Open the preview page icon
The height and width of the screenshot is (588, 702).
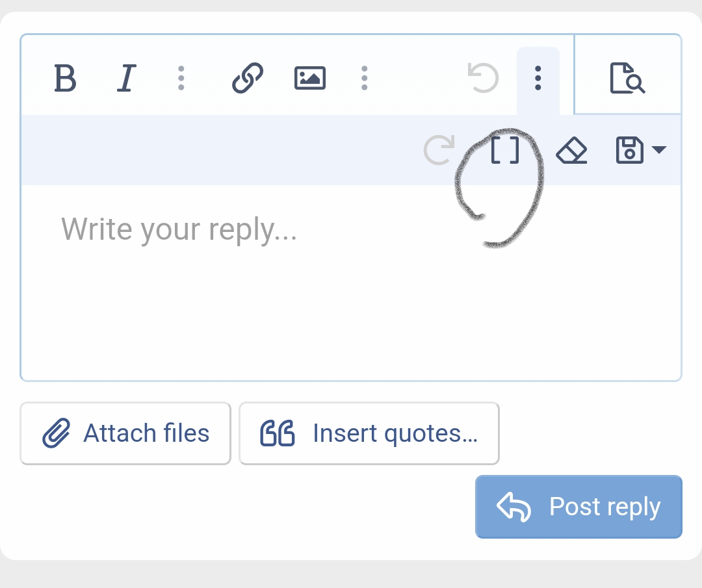tap(628, 79)
